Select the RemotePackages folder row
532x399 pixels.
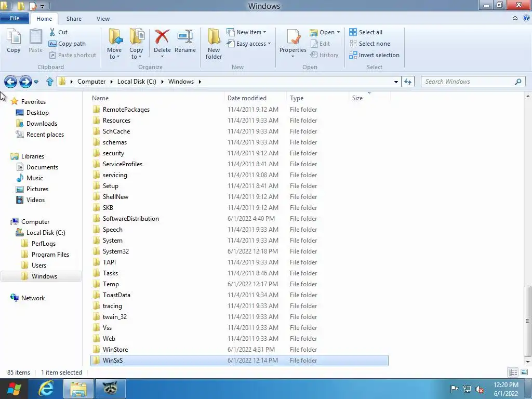click(239, 110)
